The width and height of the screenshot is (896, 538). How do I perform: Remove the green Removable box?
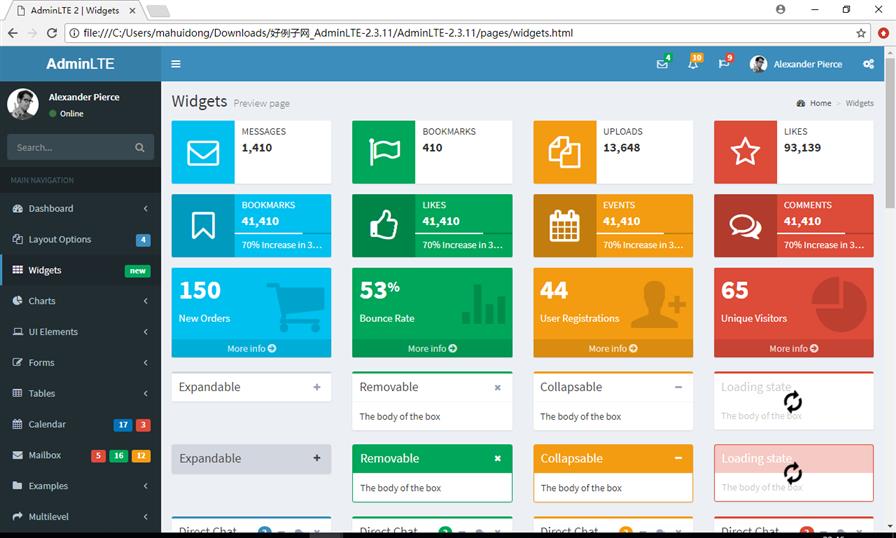[x=497, y=458]
